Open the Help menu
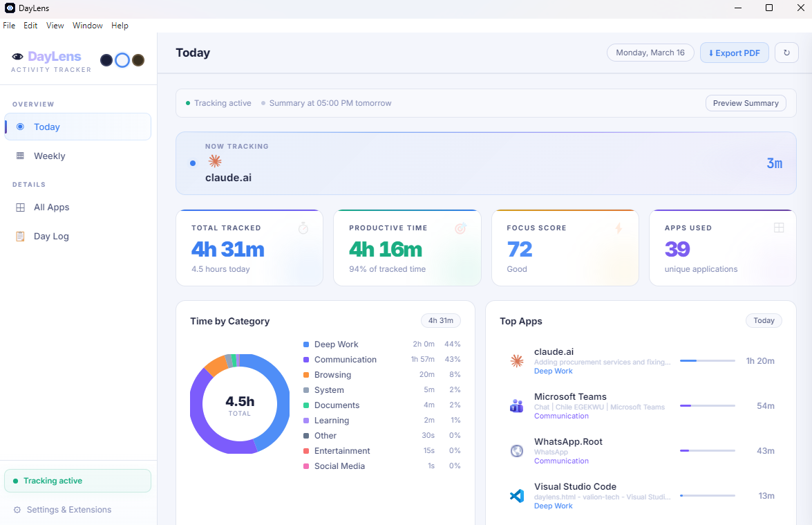812x525 pixels. (x=120, y=26)
